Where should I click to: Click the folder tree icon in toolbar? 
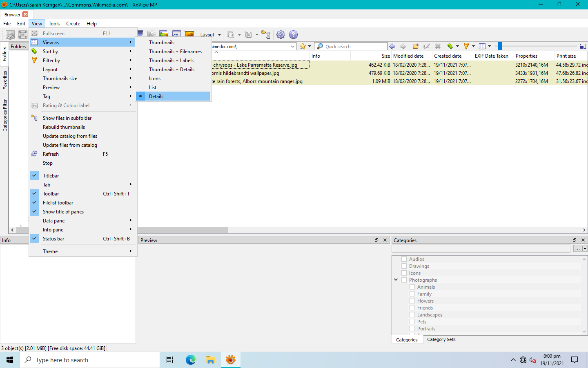coord(266,35)
